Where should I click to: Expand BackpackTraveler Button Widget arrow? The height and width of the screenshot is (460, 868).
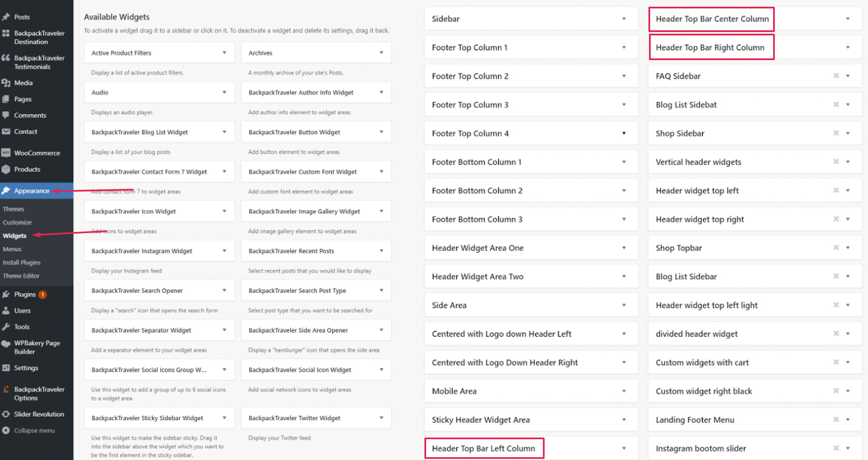[381, 132]
